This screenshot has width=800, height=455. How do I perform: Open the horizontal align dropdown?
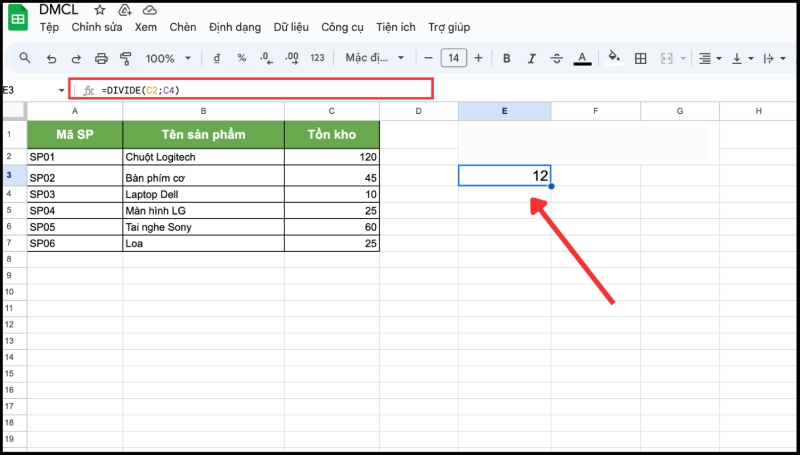point(709,58)
